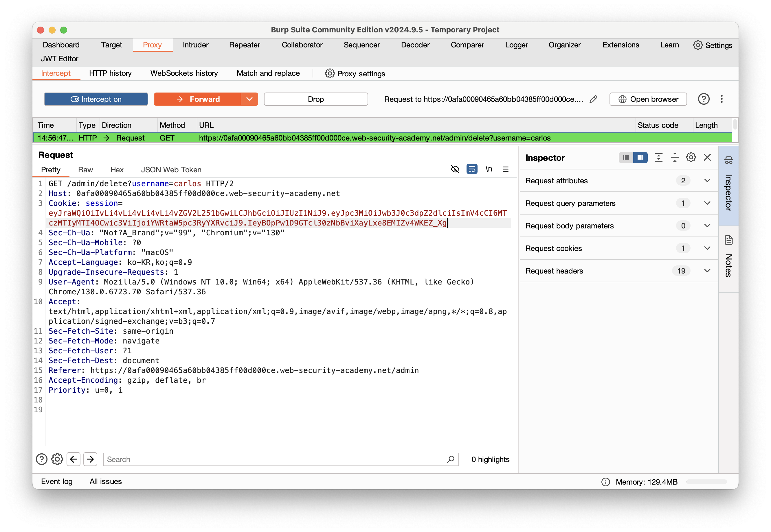Open Inspector settings gear
The height and width of the screenshot is (532, 771).
pyautogui.click(x=691, y=158)
